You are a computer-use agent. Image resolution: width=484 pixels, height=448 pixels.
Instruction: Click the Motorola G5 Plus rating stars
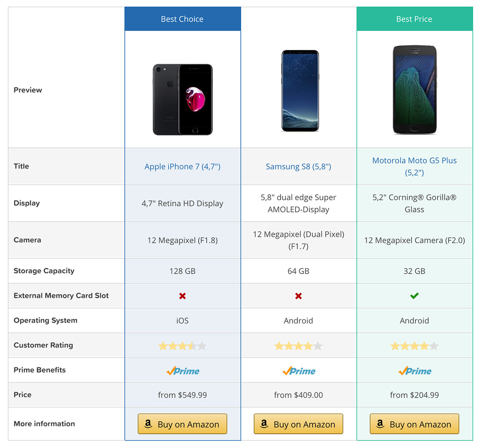pos(414,346)
